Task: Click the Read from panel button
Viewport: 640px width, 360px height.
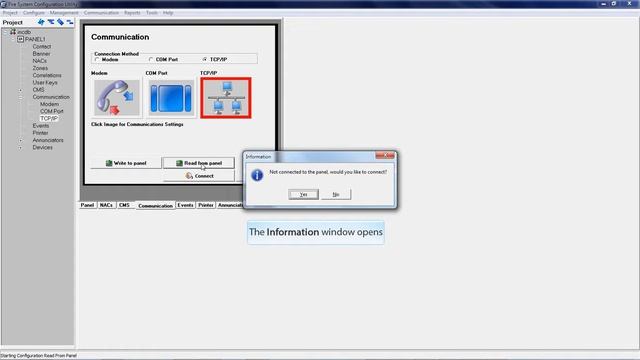Action: click(199, 163)
